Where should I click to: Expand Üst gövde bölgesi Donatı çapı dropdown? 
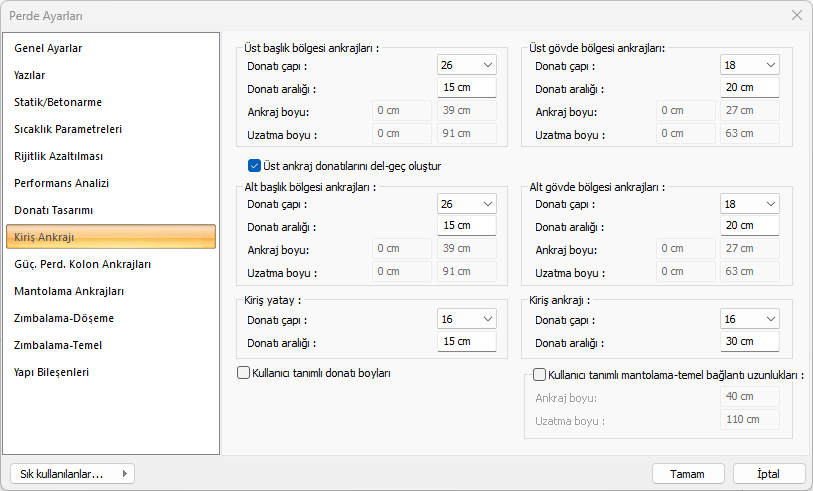(x=750, y=66)
